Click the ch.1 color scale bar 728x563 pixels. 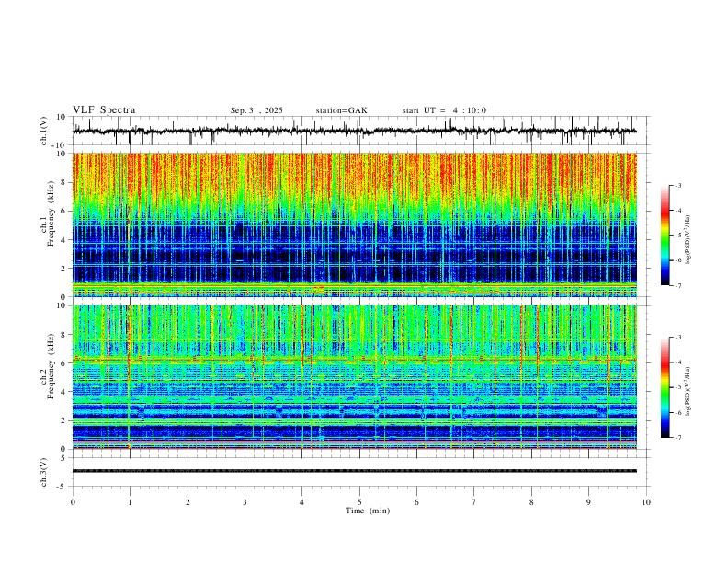pos(665,236)
